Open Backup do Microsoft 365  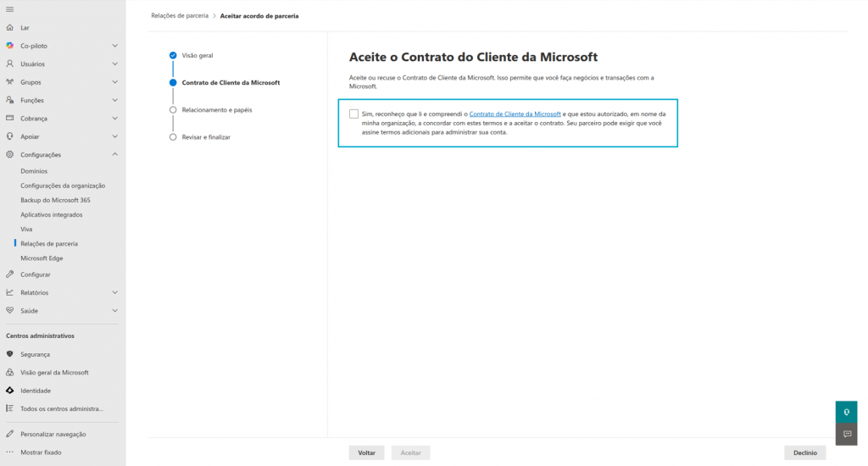55,200
